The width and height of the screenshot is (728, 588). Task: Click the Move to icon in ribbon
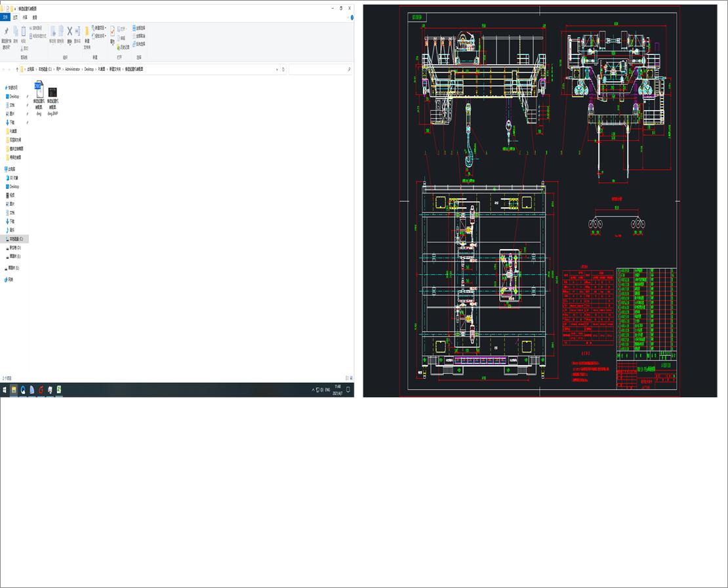53,33
